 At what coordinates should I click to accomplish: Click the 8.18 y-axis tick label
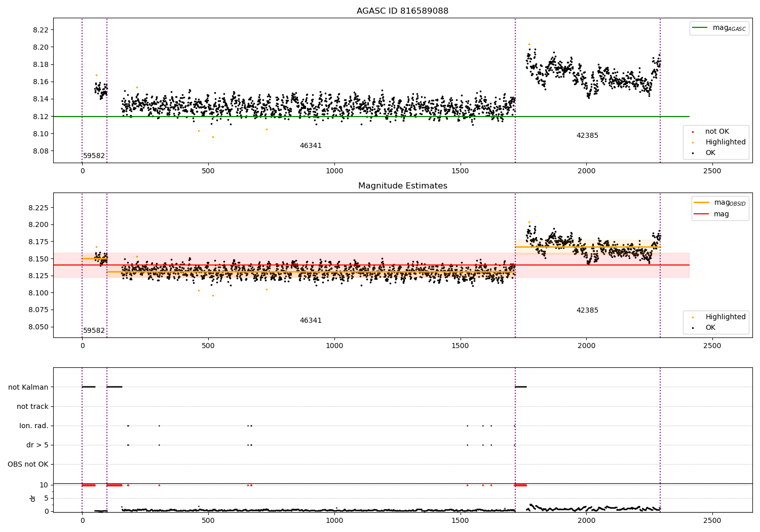click(41, 65)
